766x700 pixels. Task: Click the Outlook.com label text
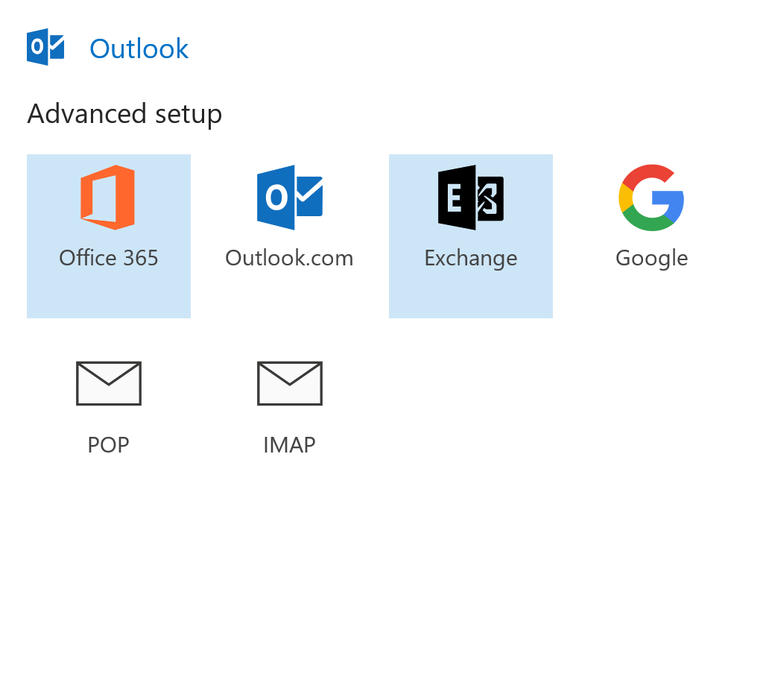pyautogui.click(x=289, y=258)
